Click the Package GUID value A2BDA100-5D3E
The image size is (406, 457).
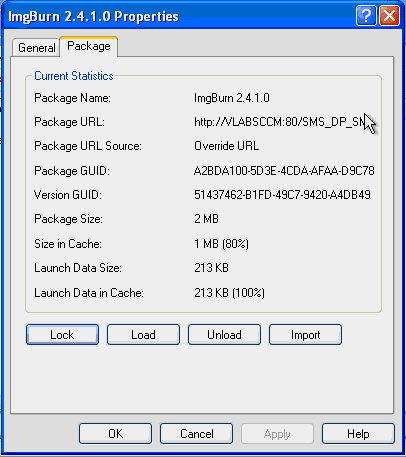[x=284, y=171]
